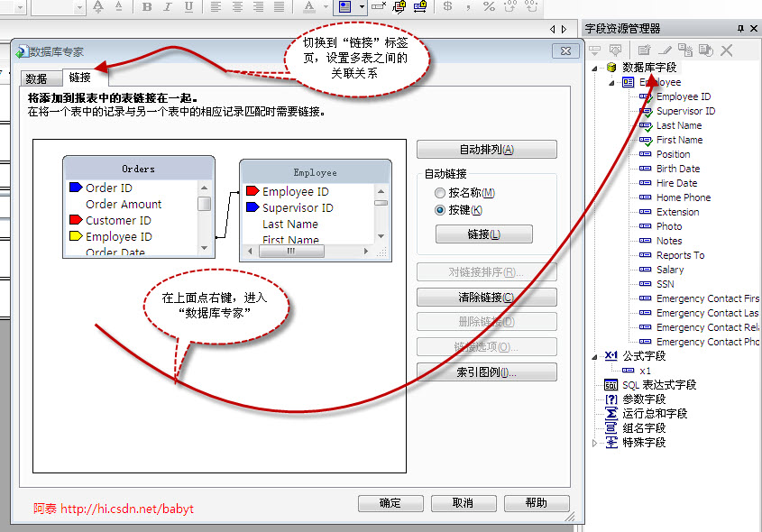Select the 按键(K) radio option
Screen dimensions: 762x532
458,210
